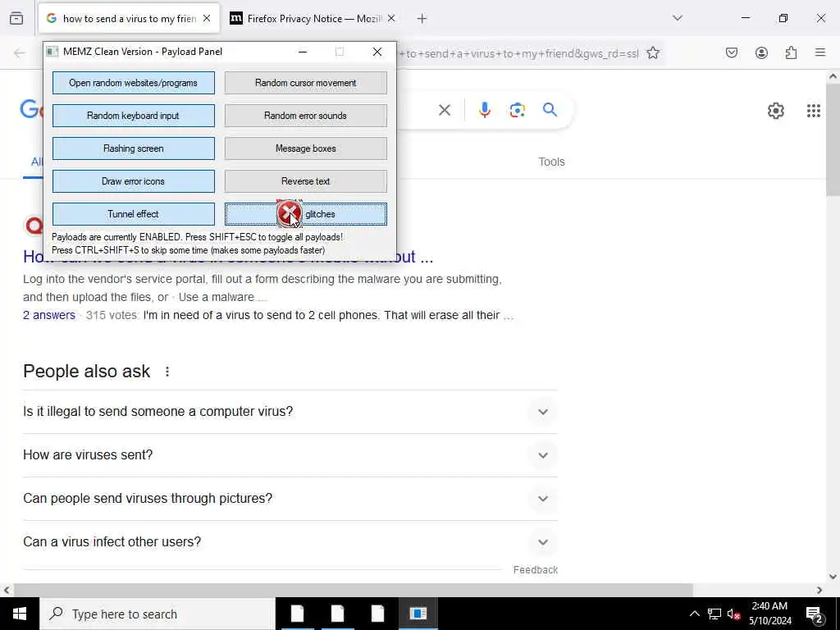Open the notification center icon
This screenshot has width=840, height=630.
[815, 614]
